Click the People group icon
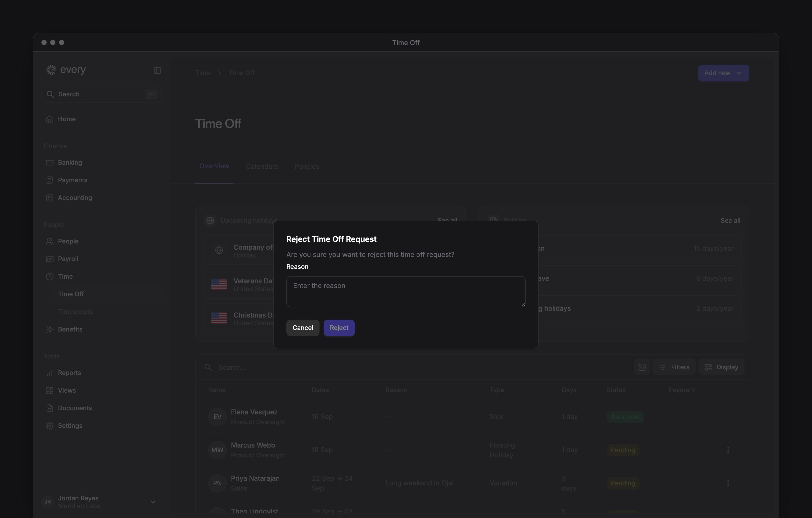 [x=49, y=241]
